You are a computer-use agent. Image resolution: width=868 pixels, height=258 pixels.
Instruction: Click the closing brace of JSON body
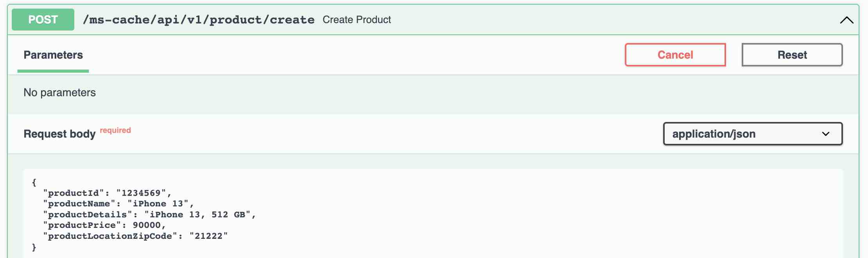point(34,247)
